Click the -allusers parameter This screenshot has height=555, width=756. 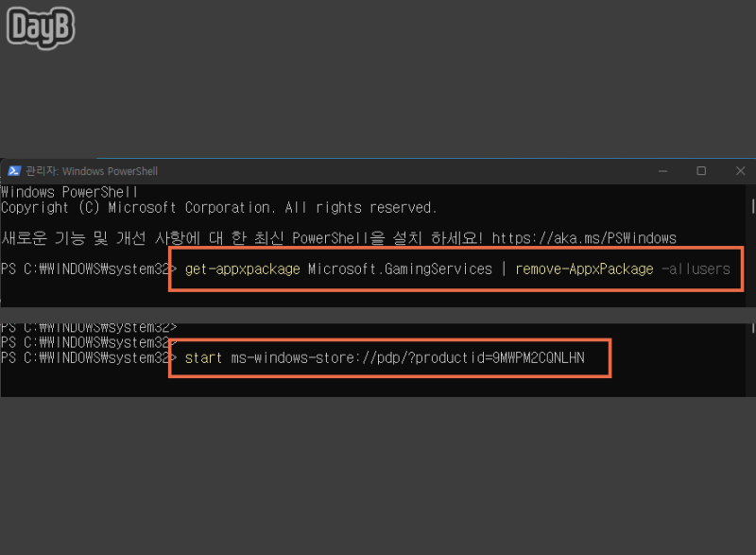click(696, 269)
